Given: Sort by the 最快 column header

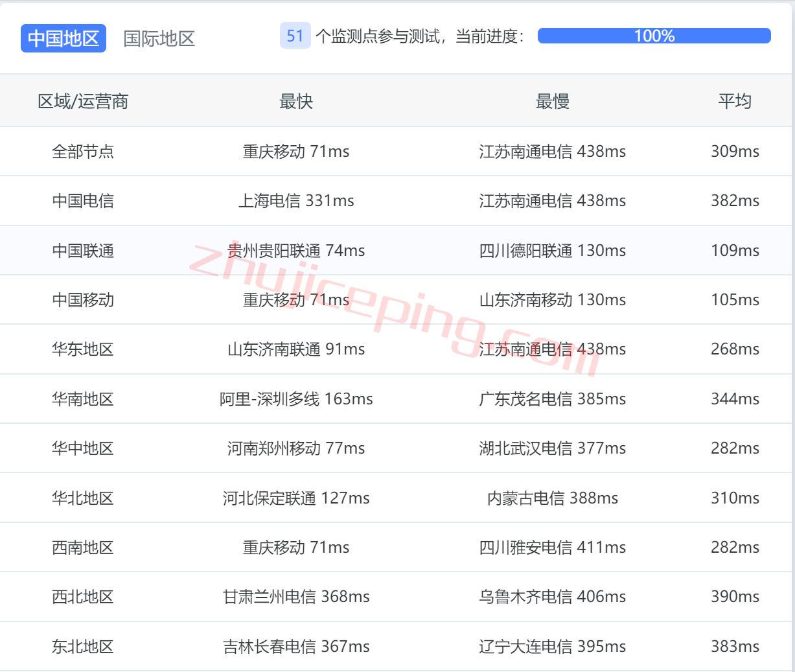Looking at the screenshot, I should (296, 101).
